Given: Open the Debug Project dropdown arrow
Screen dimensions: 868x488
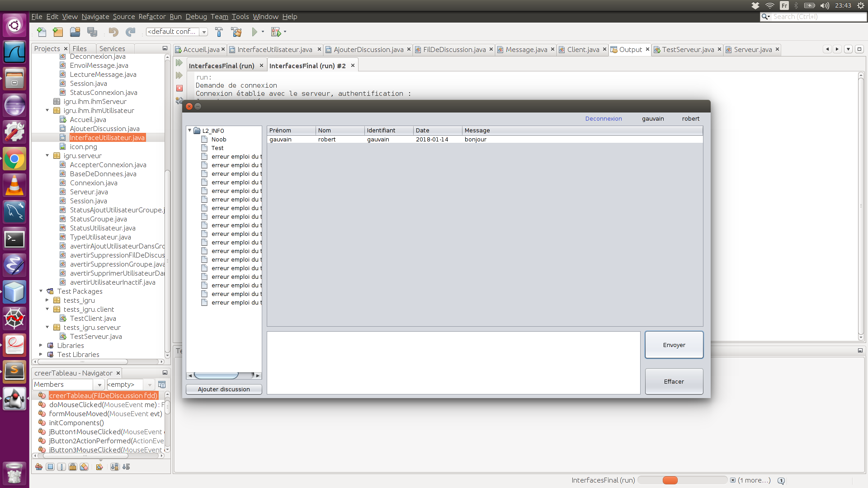Looking at the screenshot, I should pos(285,32).
